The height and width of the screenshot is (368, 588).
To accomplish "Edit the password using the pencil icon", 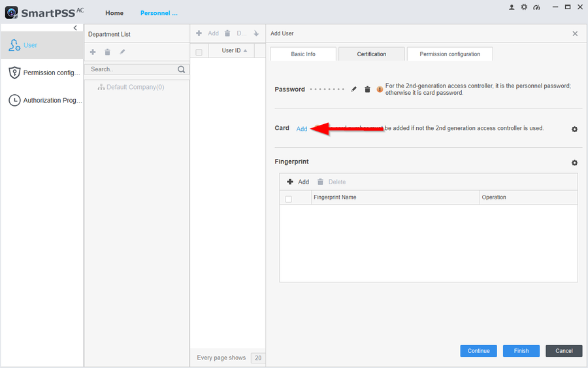I will 354,90.
